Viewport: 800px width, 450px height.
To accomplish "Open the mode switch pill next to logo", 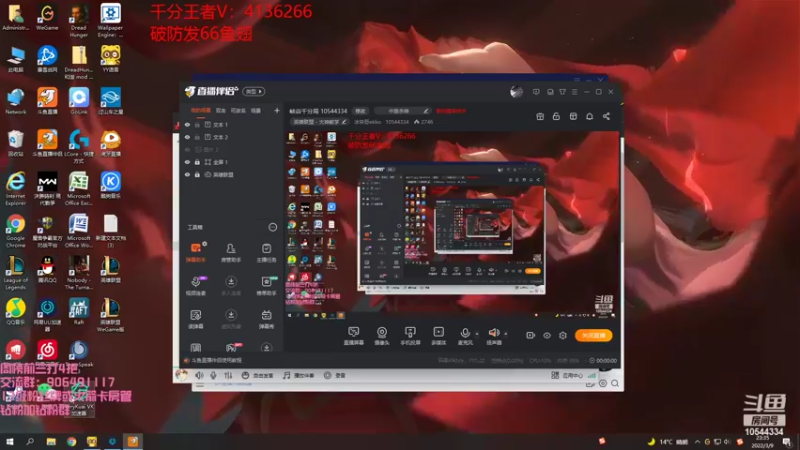I will point(254,92).
